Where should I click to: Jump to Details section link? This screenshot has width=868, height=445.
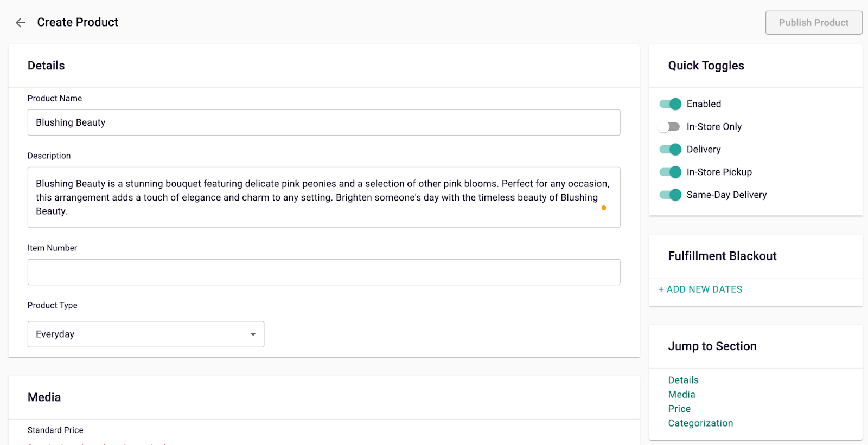[683, 380]
